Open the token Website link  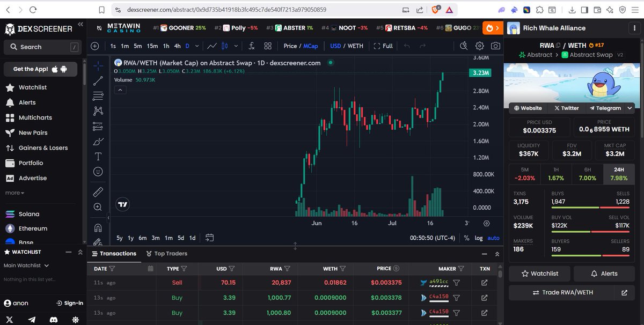[x=528, y=108]
